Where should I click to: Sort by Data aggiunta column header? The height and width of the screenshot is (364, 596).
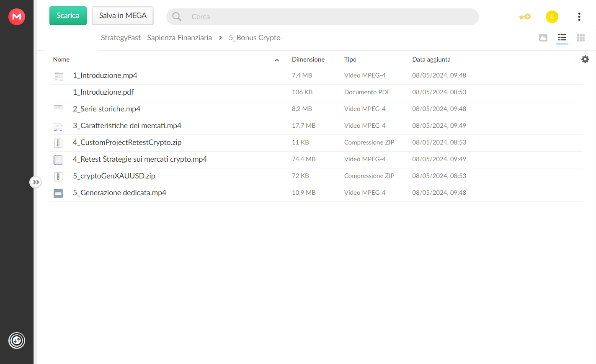tap(431, 59)
